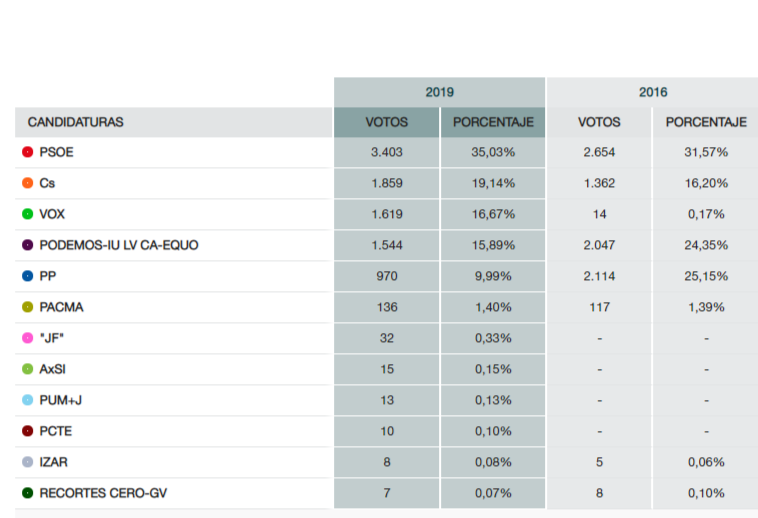Click the VOX 2019 percentage cell 16,67%
The image size is (758, 518).
[x=493, y=214]
